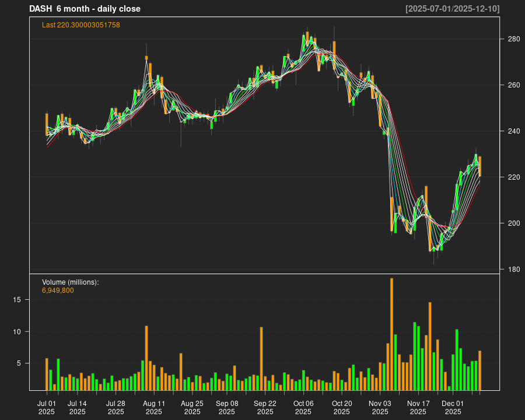Click the Volume (millions) label
Screen dimensions: 525x420
pyautogui.click(x=70, y=282)
